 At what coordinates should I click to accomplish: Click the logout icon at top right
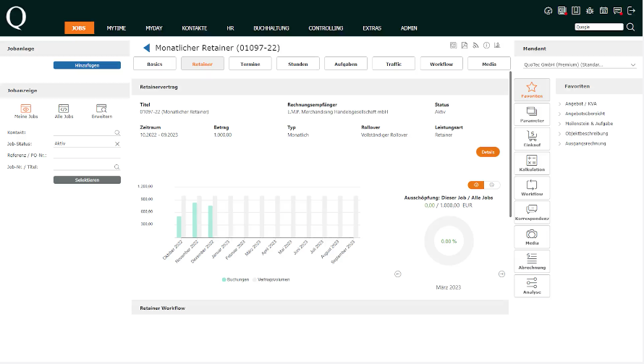coord(631,11)
